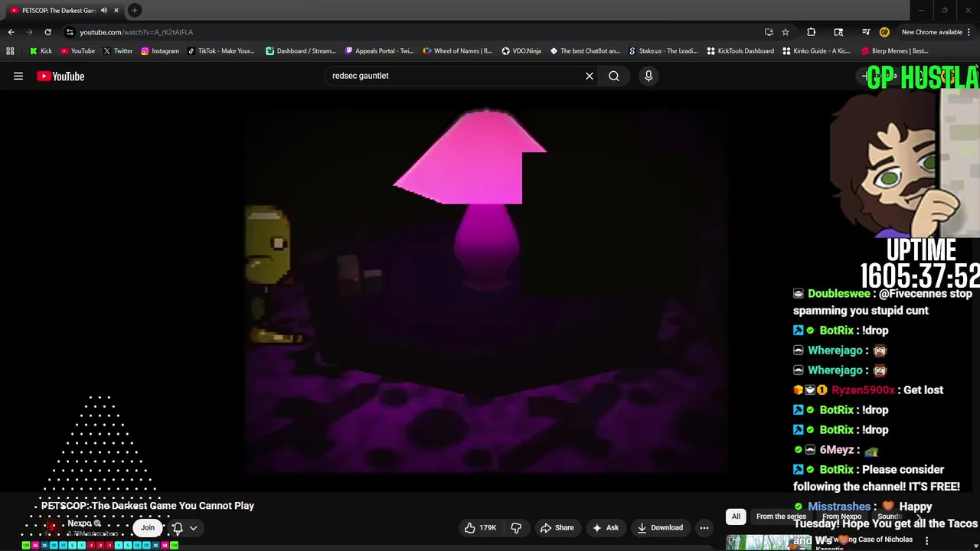The height and width of the screenshot is (551, 980).
Task: Open the 'Kinko Guide - A Kic...' bookmark
Action: coord(816,51)
